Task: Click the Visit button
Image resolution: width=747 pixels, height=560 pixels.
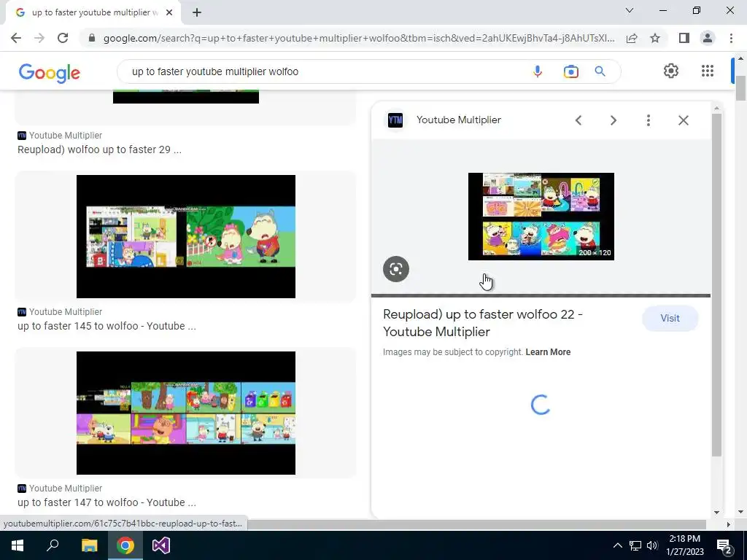Action: (670, 318)
